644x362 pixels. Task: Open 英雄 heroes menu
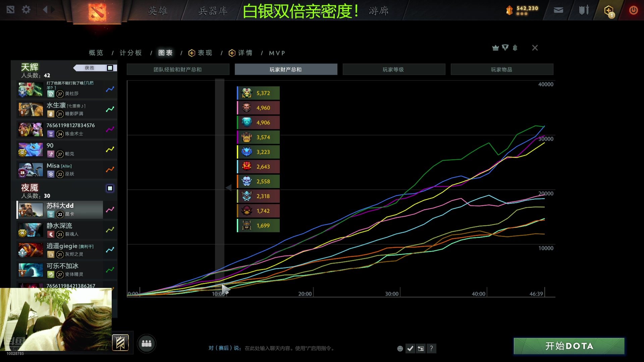coord(158,11)
